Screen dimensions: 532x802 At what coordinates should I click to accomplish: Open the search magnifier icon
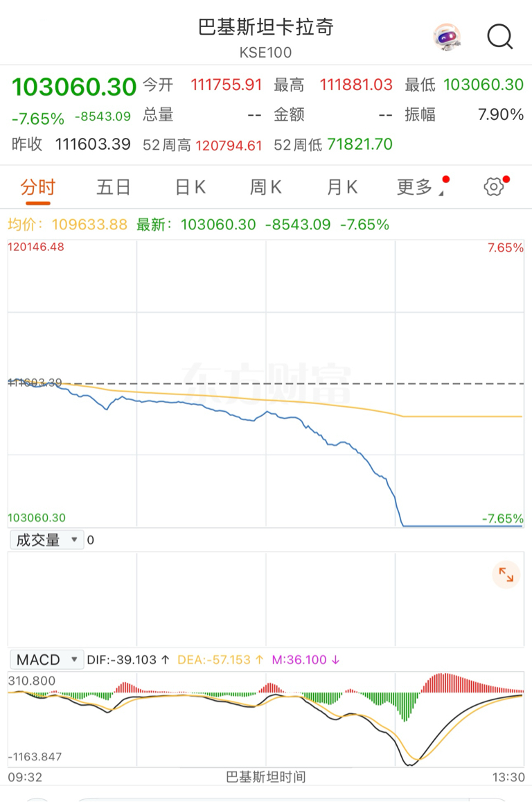499,36
